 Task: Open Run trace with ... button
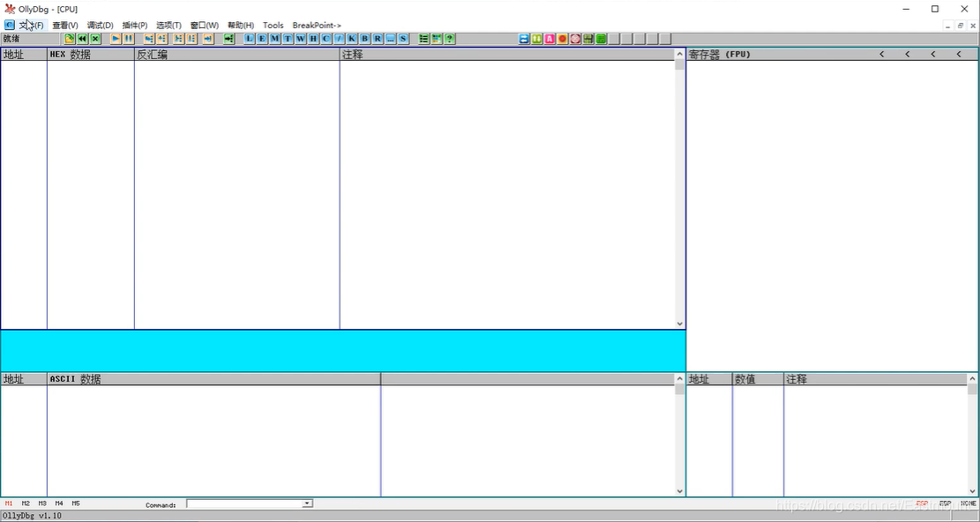click(391, 39)
